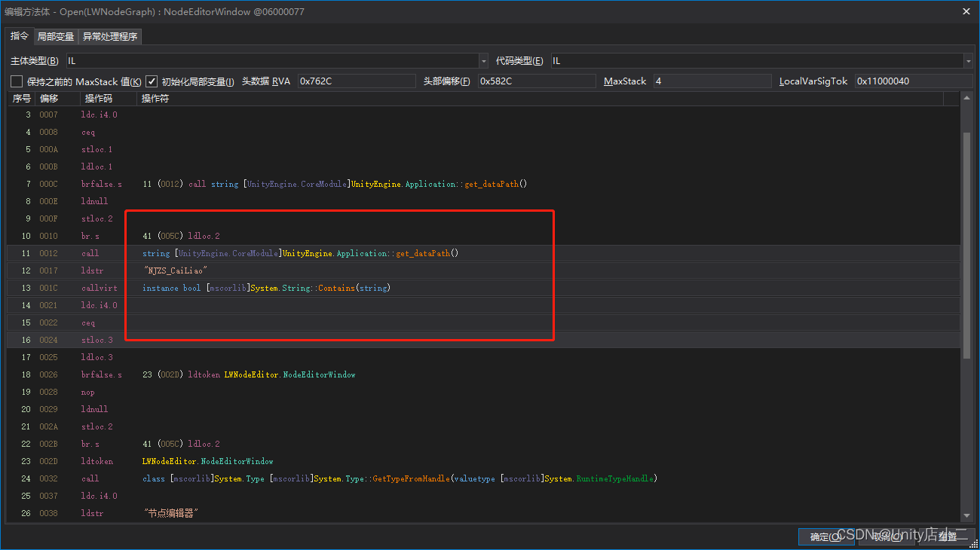
Task: Edit the LocalVarSigTok field 0x11000040
Action: click(x=912, y=81)
